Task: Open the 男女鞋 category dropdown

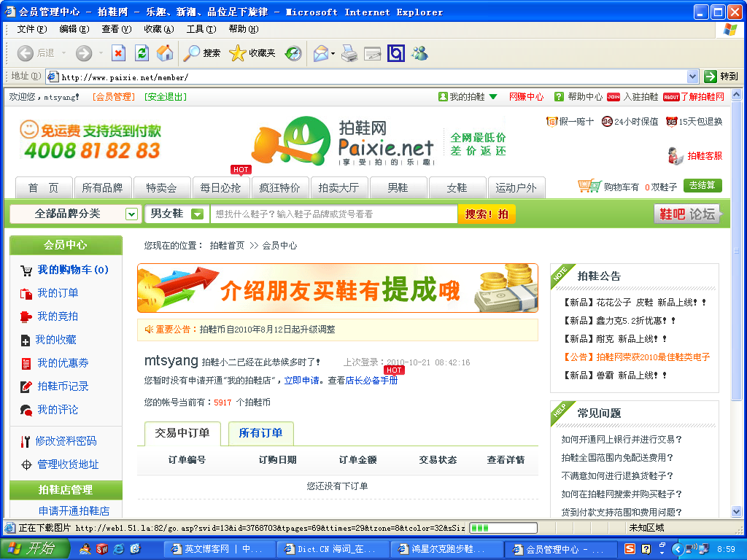Action: (x=197, y=214)
